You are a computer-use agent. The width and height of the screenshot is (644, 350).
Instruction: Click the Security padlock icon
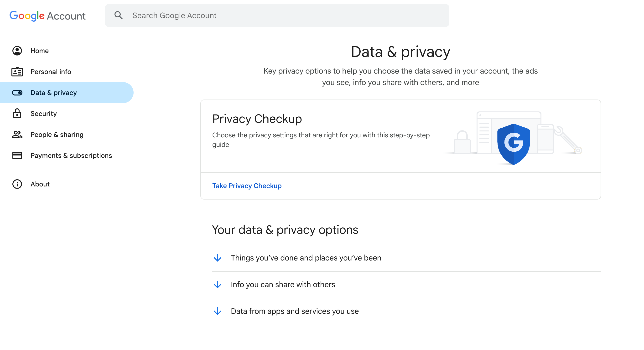tap(17, 114)
